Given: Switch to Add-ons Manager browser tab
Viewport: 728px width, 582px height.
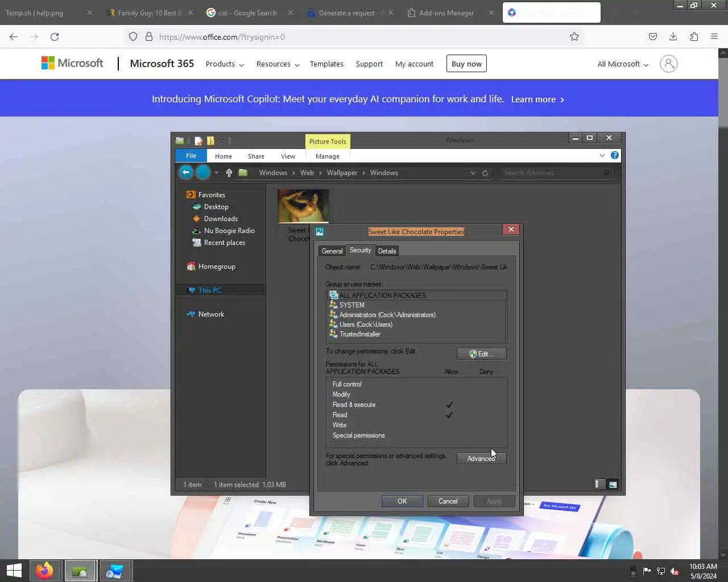Looking at the screenshot, I should tap(447, 13).
